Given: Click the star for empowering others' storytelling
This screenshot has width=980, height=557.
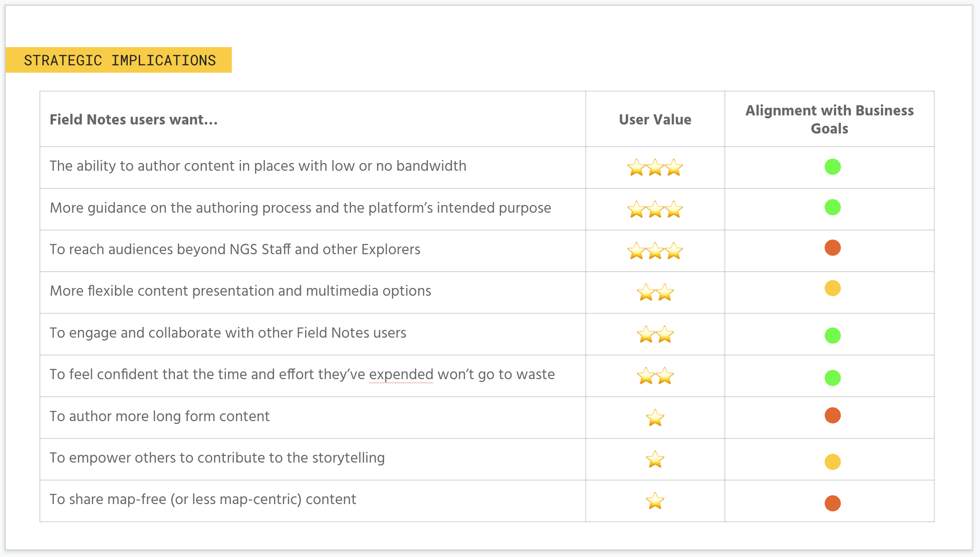Looking at the screenshot, I should coord(655,459).
